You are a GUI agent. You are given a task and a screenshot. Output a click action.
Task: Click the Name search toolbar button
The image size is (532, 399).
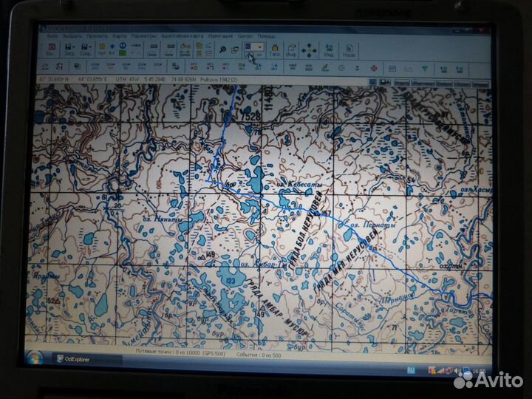point(349,50)
